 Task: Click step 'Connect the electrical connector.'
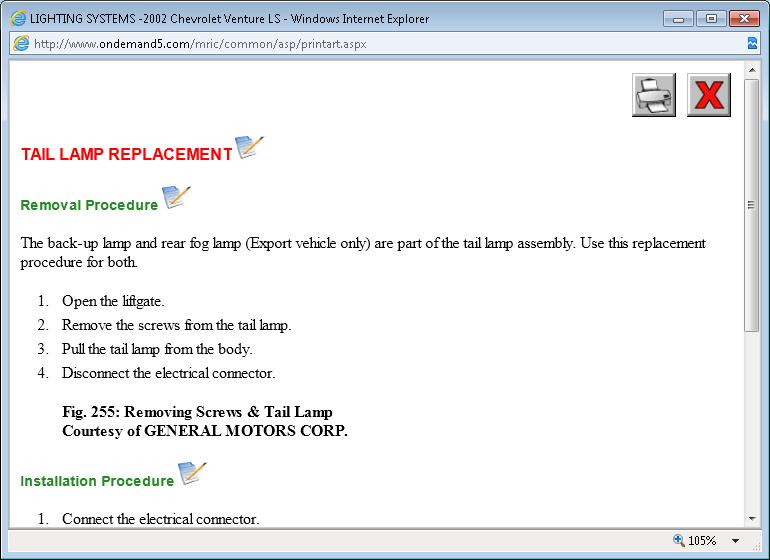click(x=161, y=519)
